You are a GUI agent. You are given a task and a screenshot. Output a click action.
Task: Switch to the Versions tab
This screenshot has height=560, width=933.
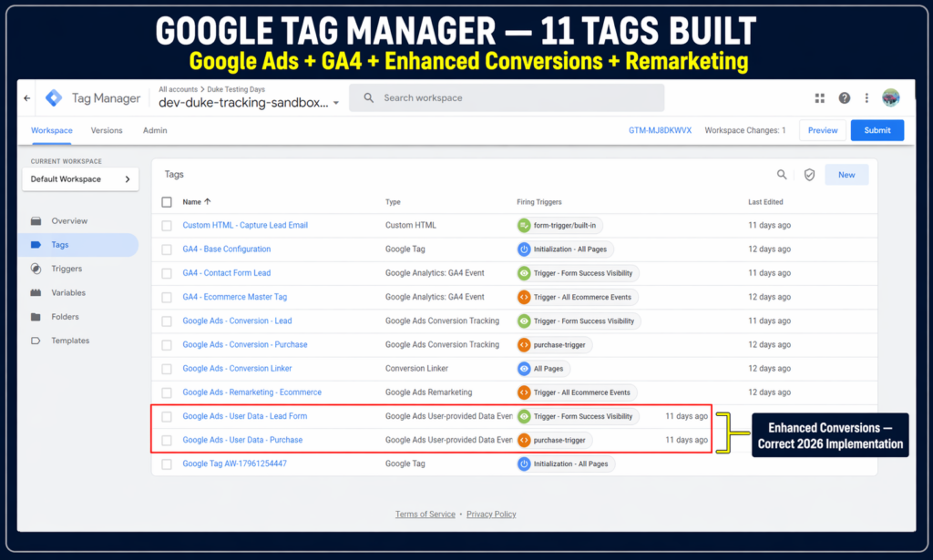[x=107, y=130]
